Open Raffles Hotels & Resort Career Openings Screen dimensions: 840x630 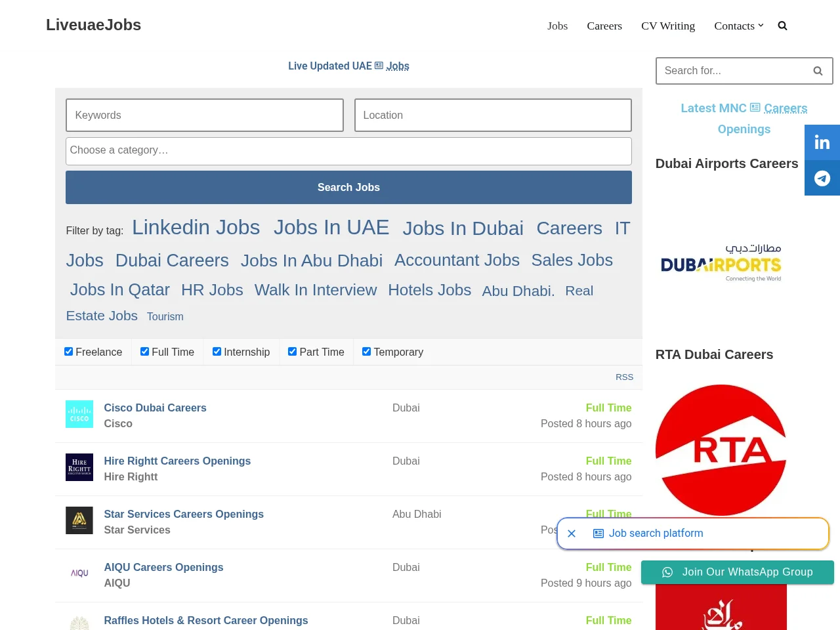pos(206,620)
